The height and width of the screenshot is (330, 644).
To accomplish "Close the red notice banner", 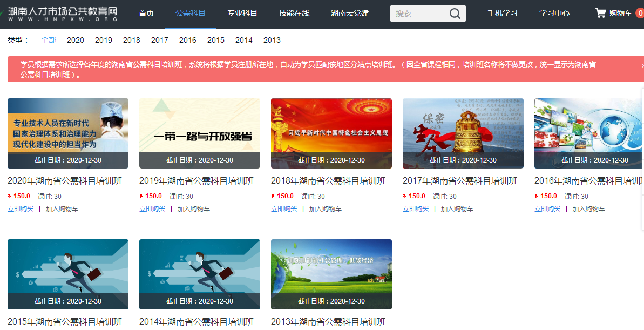I will (x=642, y=65).
